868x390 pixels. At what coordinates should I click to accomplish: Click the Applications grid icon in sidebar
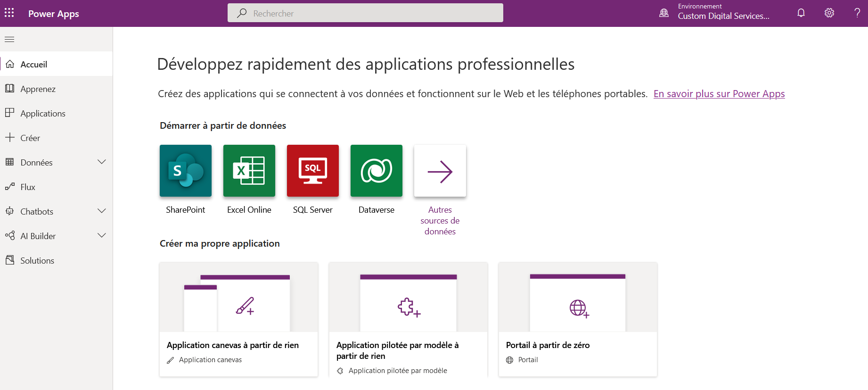[x=10, y=113]
